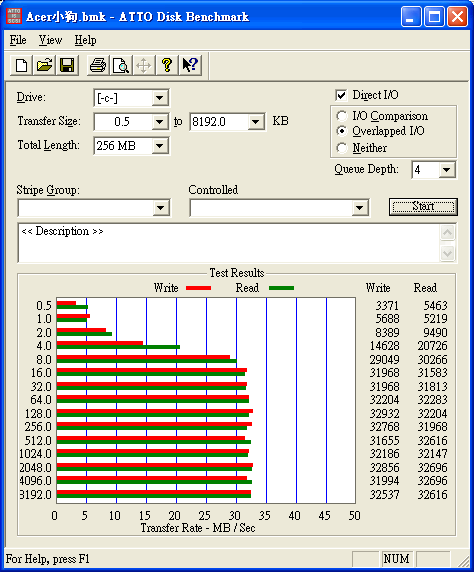
Task: Open the View menu
Action: coord(50,40)
